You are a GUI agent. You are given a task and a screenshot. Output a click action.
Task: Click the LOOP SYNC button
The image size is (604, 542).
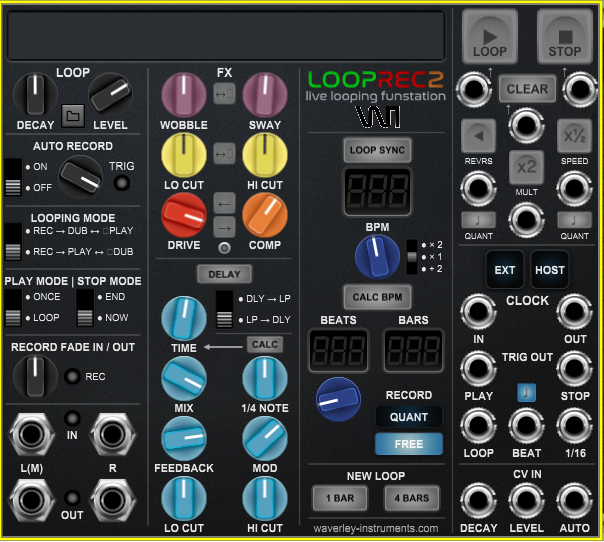coord(376,150)
